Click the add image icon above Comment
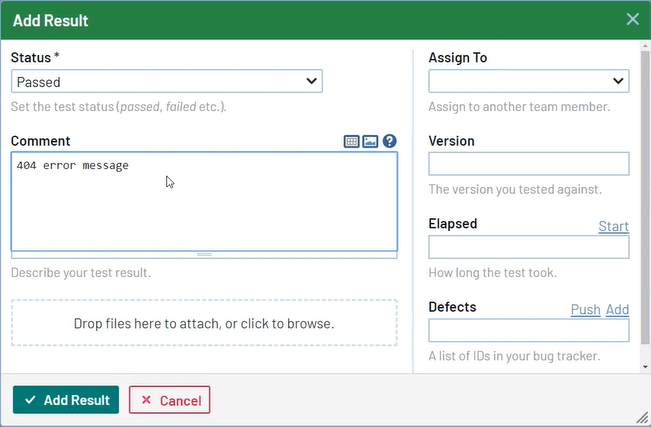651x427 pixels. 370,142
